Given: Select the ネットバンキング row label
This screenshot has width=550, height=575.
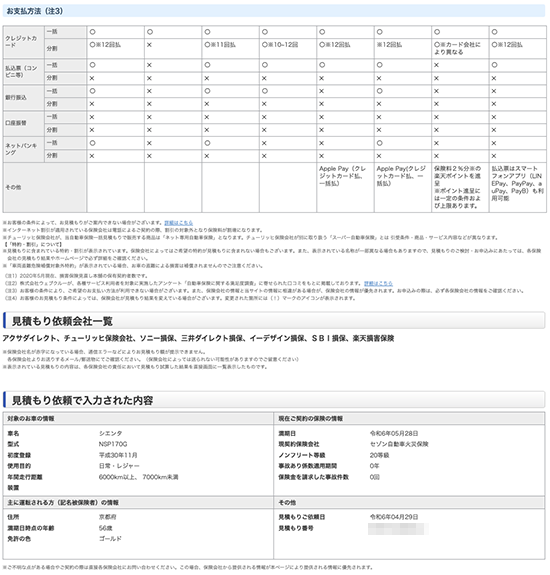Looking at the screenshot, I should 23,149.
